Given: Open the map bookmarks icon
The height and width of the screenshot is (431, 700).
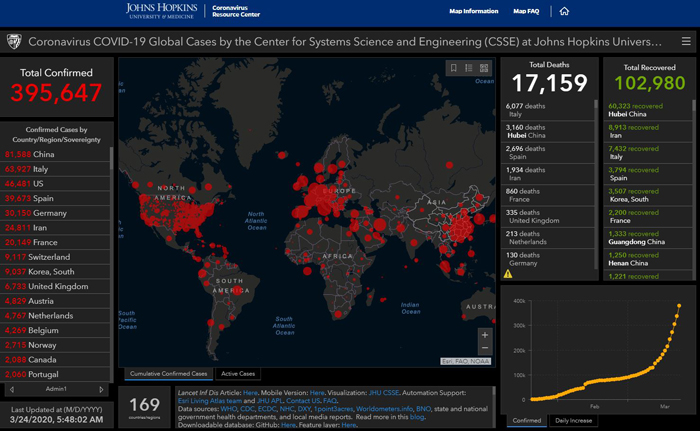Looking at the screenshot, I should pyautogui.click(x=454, y=68).
